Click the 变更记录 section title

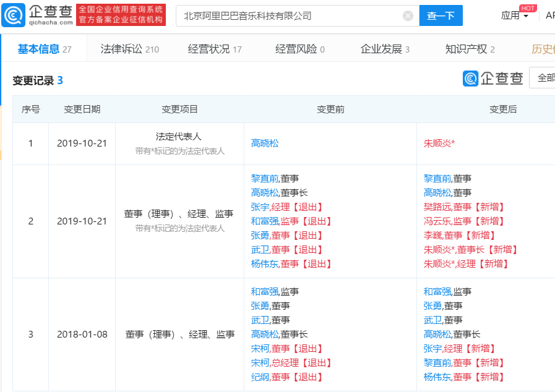click(x=33, y=80)
